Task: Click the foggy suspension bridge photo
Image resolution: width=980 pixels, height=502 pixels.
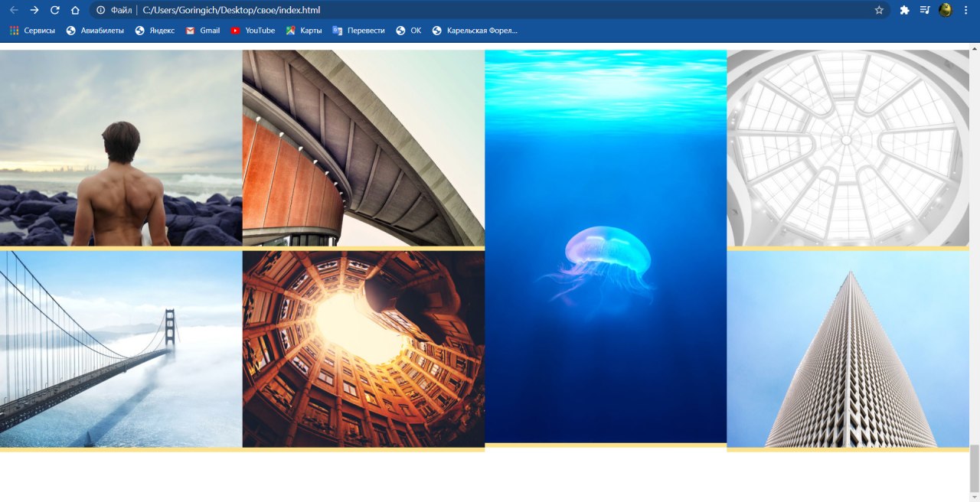Action: click(x=121, y=349)
